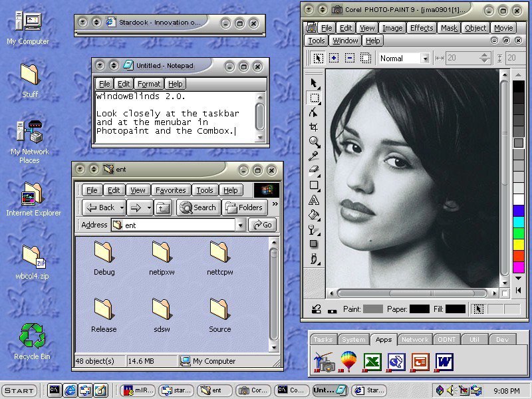This screenshot has width=532, height=399.
Task: Open the Mask menu in Photo-Paint
Action: coord(449,28)
